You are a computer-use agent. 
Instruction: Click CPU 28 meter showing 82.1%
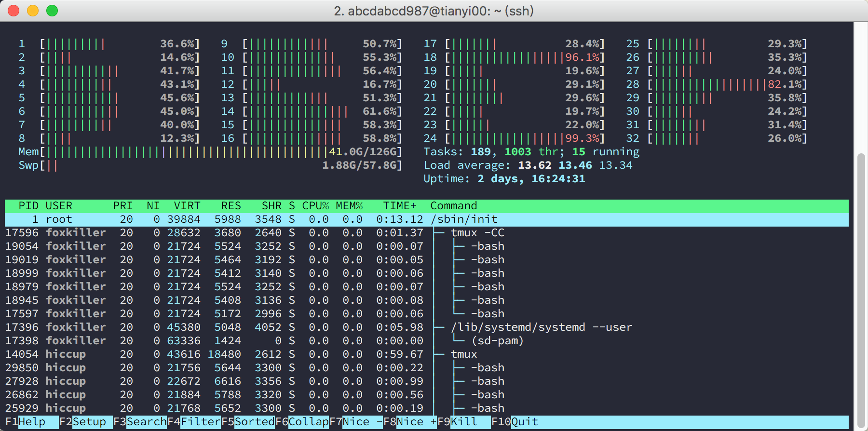(717, 84)
